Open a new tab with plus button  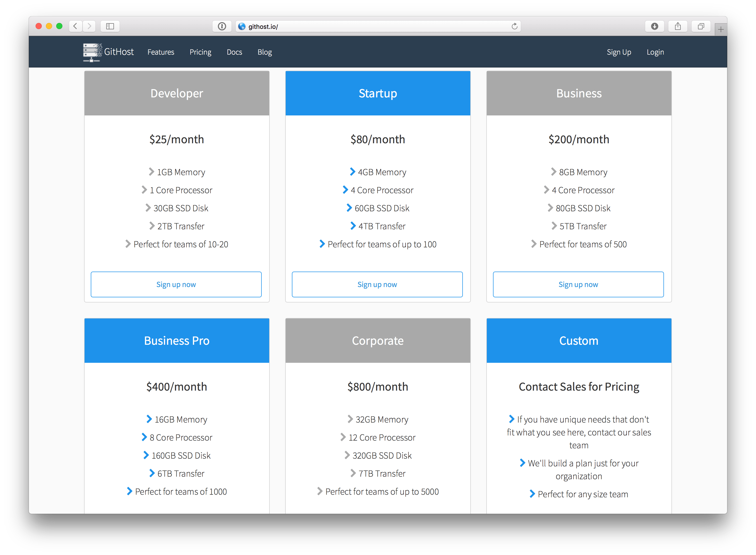coord(721,30)
